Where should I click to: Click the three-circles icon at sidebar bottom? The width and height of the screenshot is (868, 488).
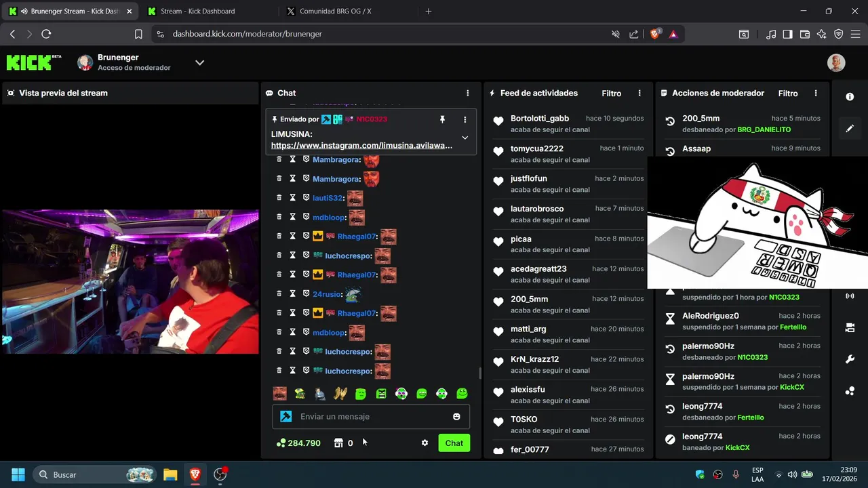(850, 391)
